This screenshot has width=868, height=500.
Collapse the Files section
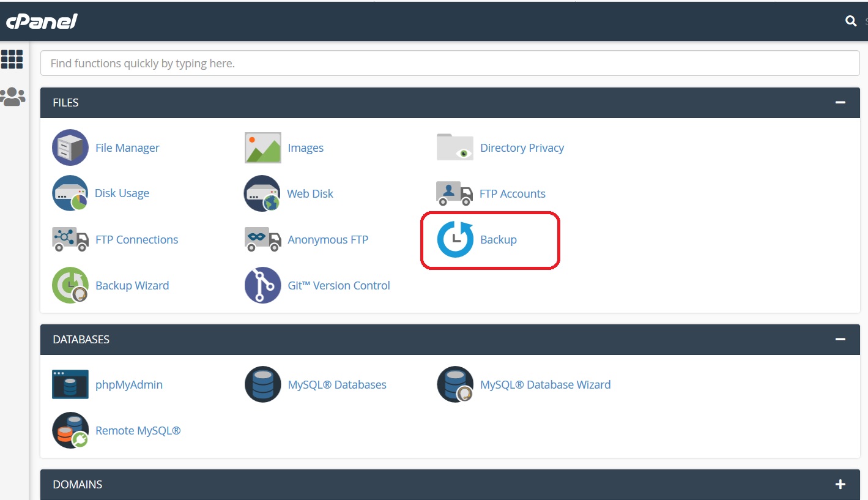(840, 103)
